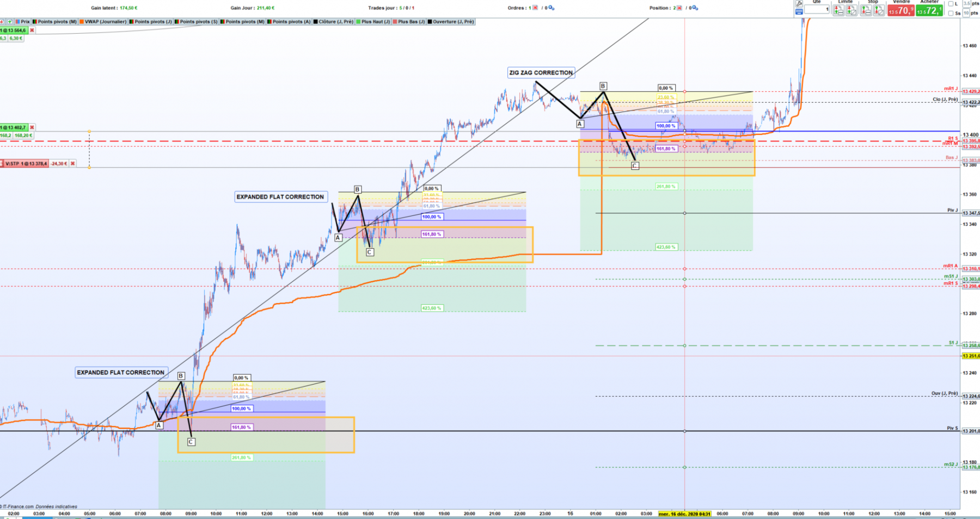This screenshot has height=519, width=980.
Task: Click the first Stop order icon
Action: point(866,10)
